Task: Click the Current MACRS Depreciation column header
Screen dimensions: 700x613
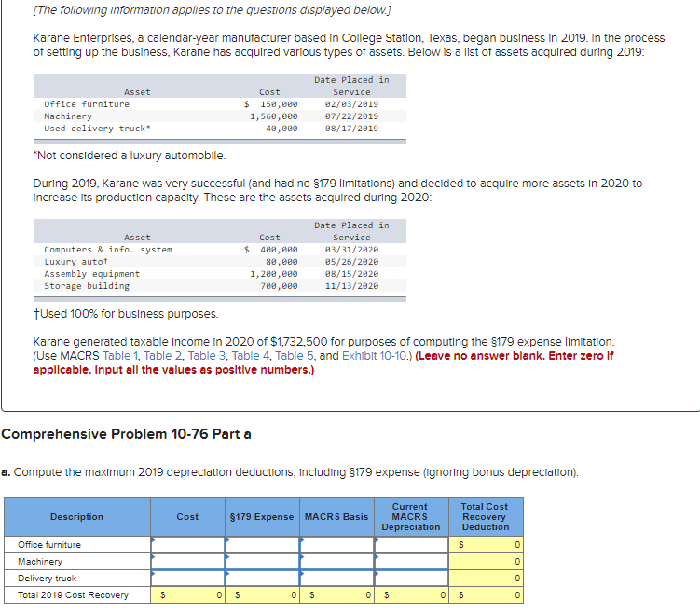Action: [411, 517]
